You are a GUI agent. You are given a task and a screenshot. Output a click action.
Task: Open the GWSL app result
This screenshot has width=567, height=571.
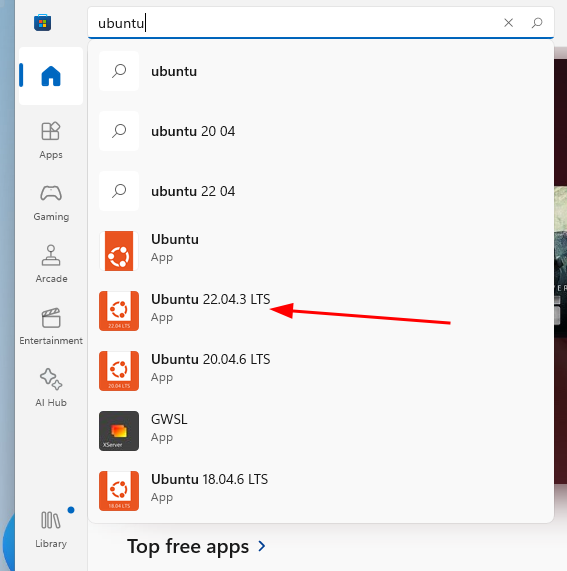point(321,431)
